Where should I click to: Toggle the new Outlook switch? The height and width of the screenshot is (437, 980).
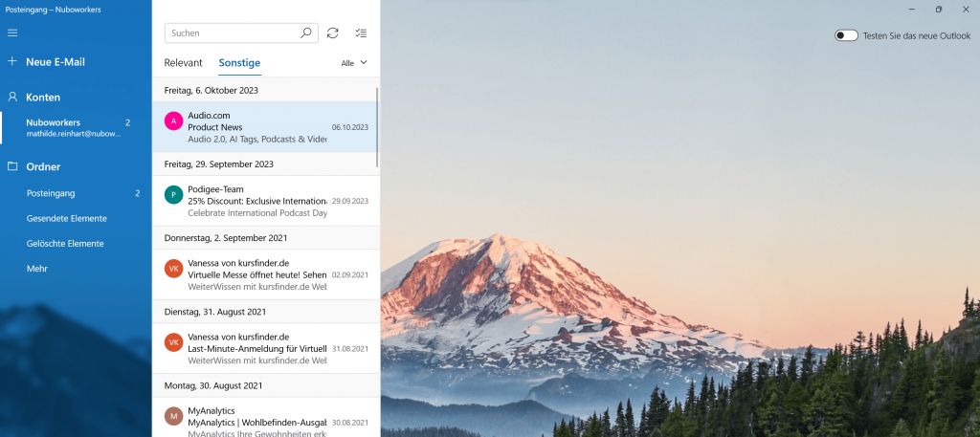(x=846, y=35)
